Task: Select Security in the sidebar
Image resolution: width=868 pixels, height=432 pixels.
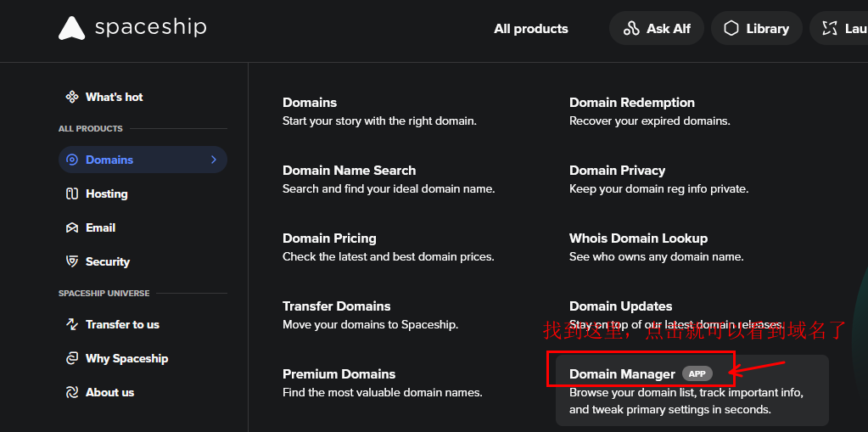Action: click(x=108, y=261)
